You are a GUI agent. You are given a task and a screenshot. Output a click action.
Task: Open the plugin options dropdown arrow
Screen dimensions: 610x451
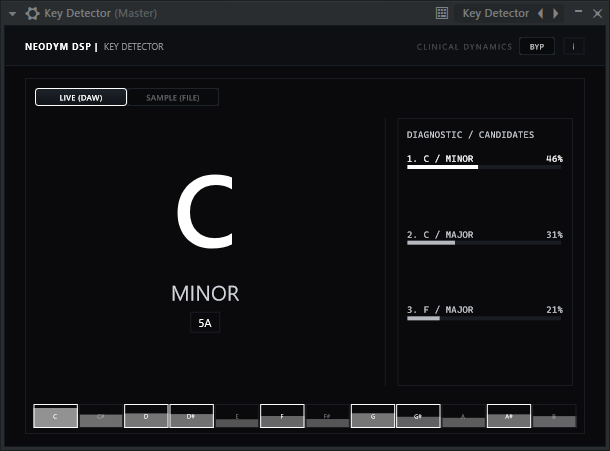(x=12, y=14)
